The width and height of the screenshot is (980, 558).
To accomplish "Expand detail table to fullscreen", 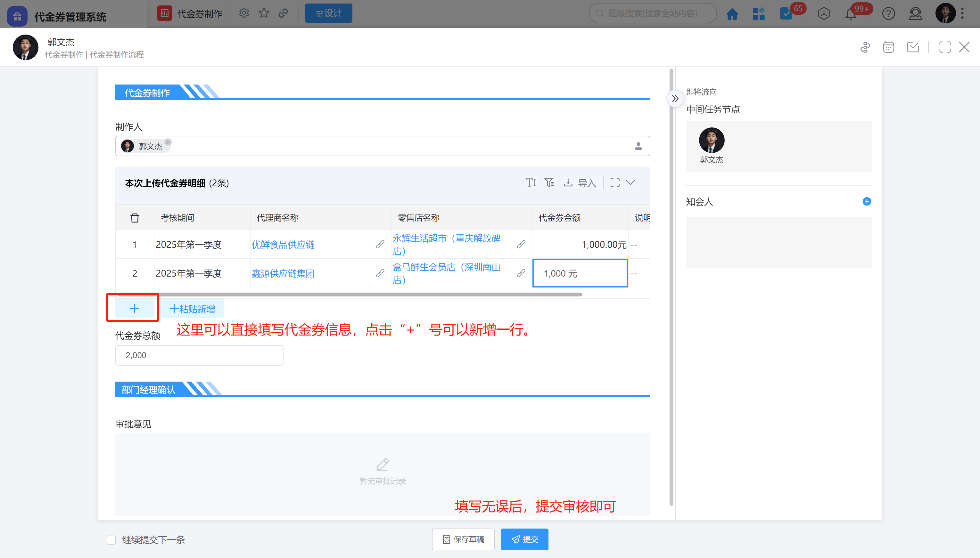I will 614,183.
